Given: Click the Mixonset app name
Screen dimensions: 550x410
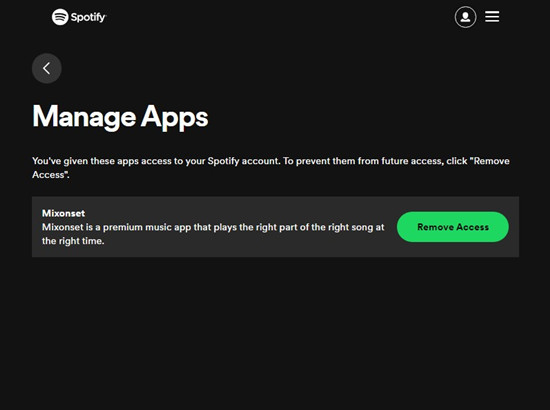Looking at the screenshot, I should [63, 213].
